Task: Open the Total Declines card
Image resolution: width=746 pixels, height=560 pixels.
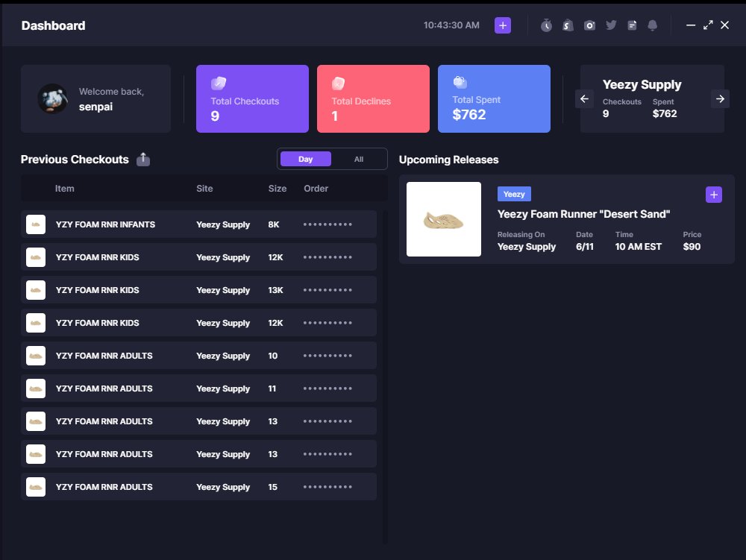Action: (x=373, y=99)
